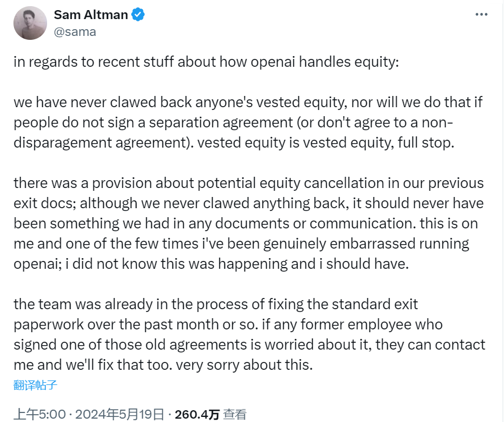Click the 'vested equity is vested equity' sentence
Image resolution: width=504 pixels, height=422 pixels.
point(326,143)
